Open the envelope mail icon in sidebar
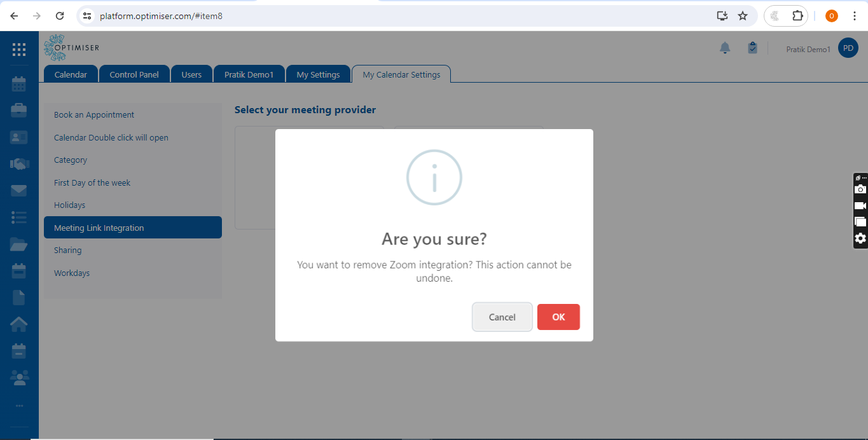The width and height of the screenshot is (868, 440). click(19, 191)
